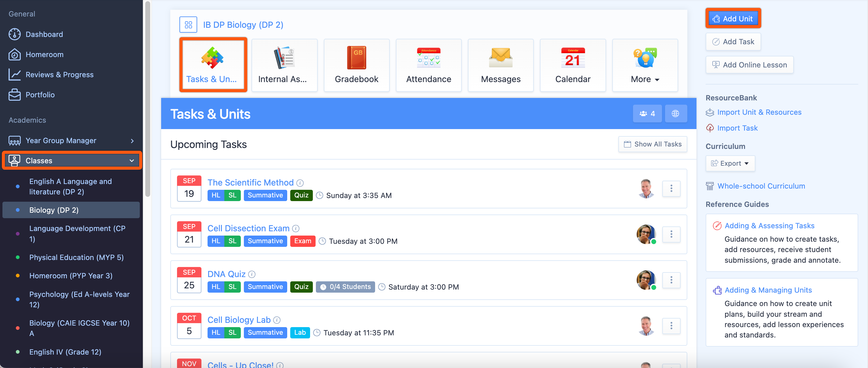Open the Gradebook icon tile

356,65
